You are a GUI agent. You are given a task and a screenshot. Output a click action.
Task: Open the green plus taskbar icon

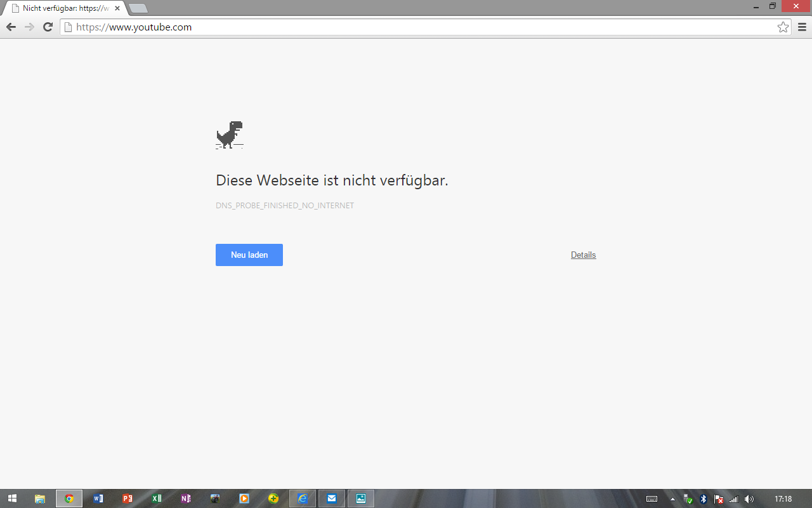tap(273, 498)
